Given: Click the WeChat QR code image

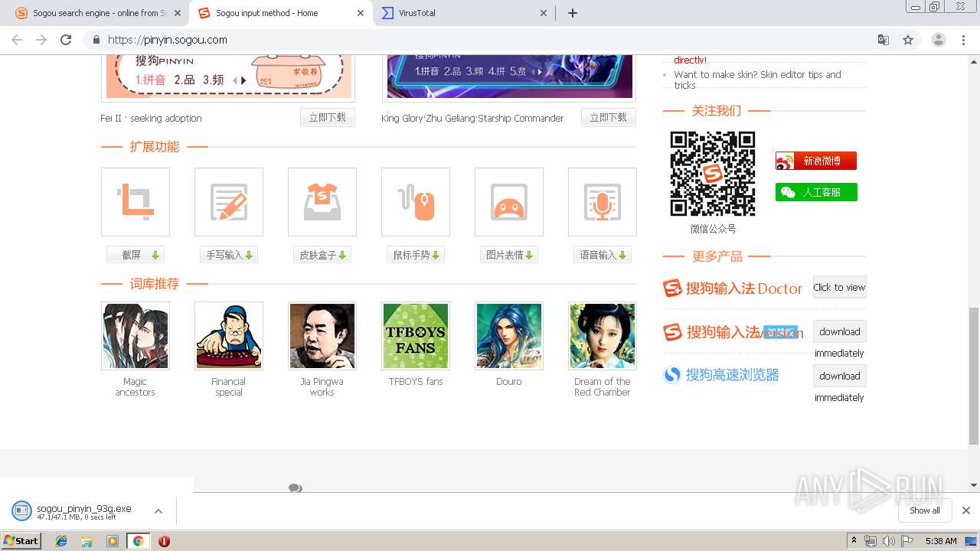Looking at the screenshot, I should [713, 174].
